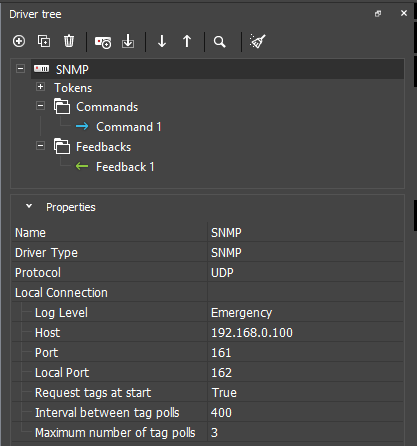Select the Feedbacks tree item
Screen dimensions: 417x446
[x=104, y=147]
